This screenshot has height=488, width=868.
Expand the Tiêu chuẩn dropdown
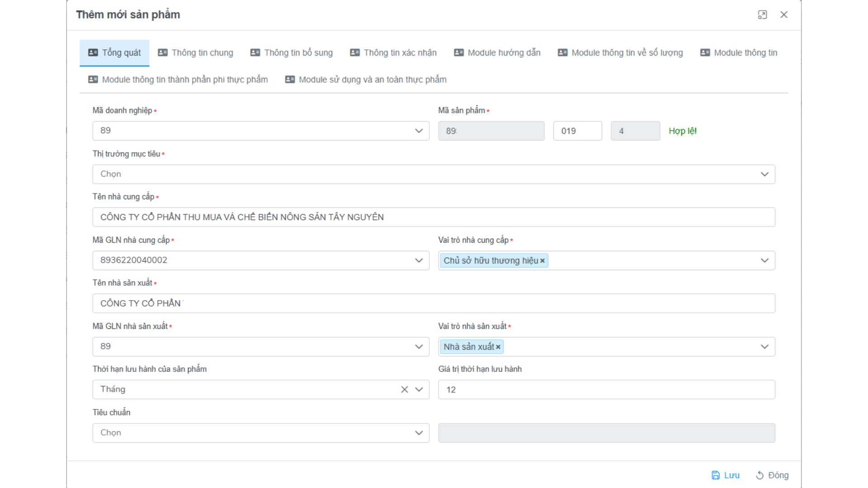[419, 433]
